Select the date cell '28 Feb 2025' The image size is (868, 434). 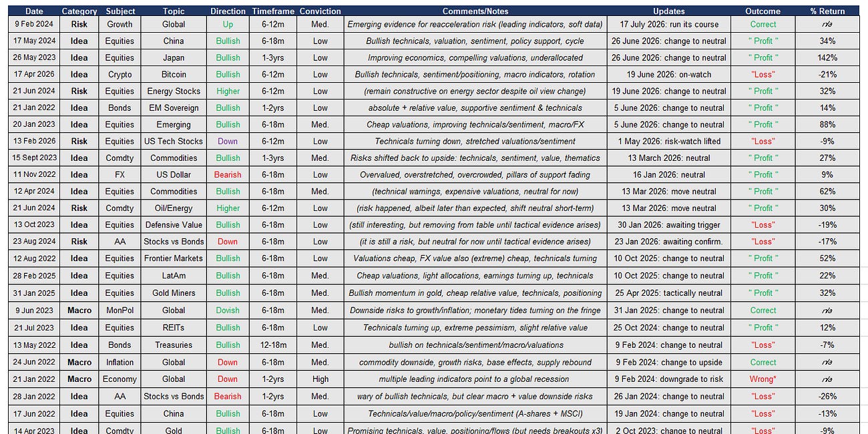[34, 275]
